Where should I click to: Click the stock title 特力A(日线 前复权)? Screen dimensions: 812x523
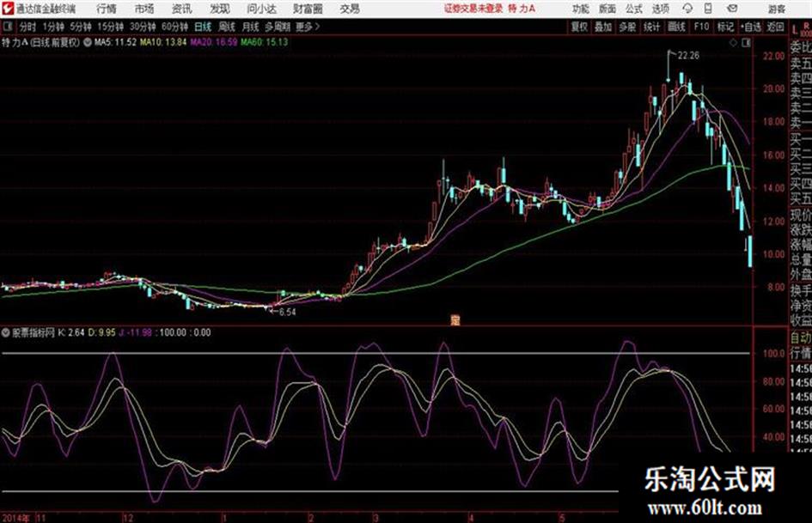click(41, 42)
